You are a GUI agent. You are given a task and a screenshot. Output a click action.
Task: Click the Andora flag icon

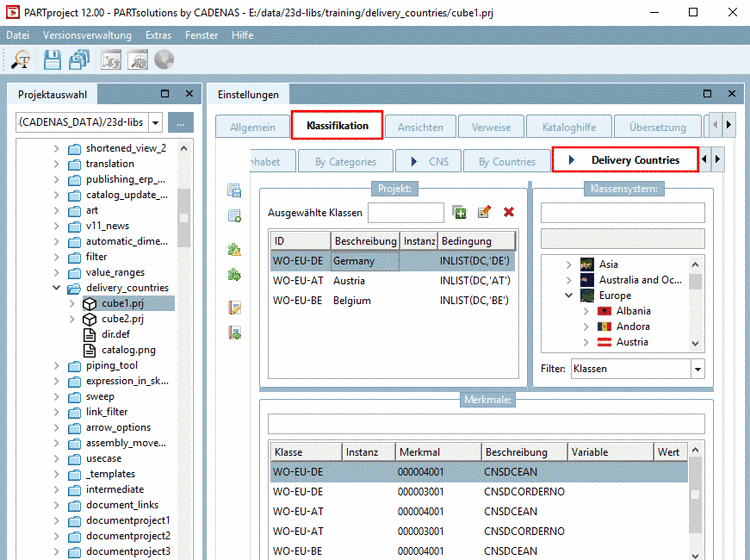605,327
